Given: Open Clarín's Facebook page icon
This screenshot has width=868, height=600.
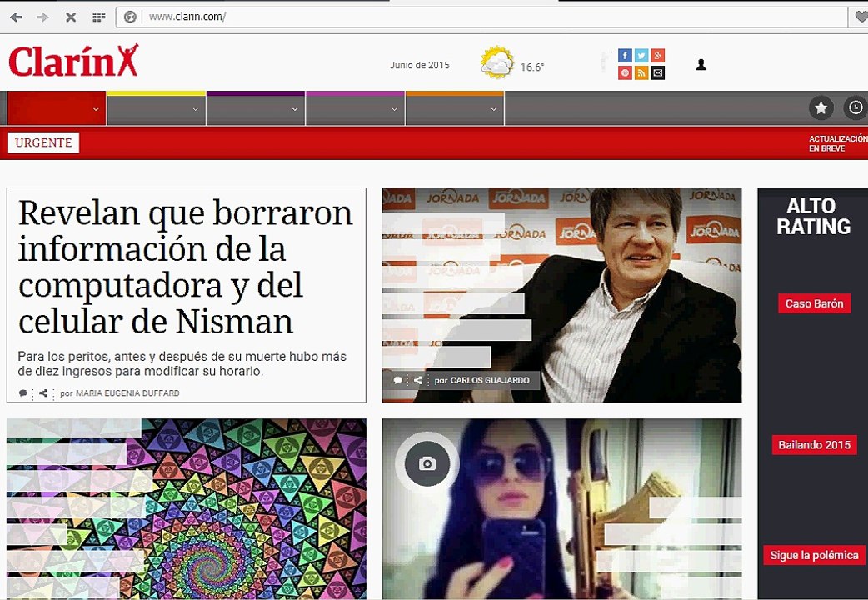Looking at the screenshot, I should (x=625, y=55).
